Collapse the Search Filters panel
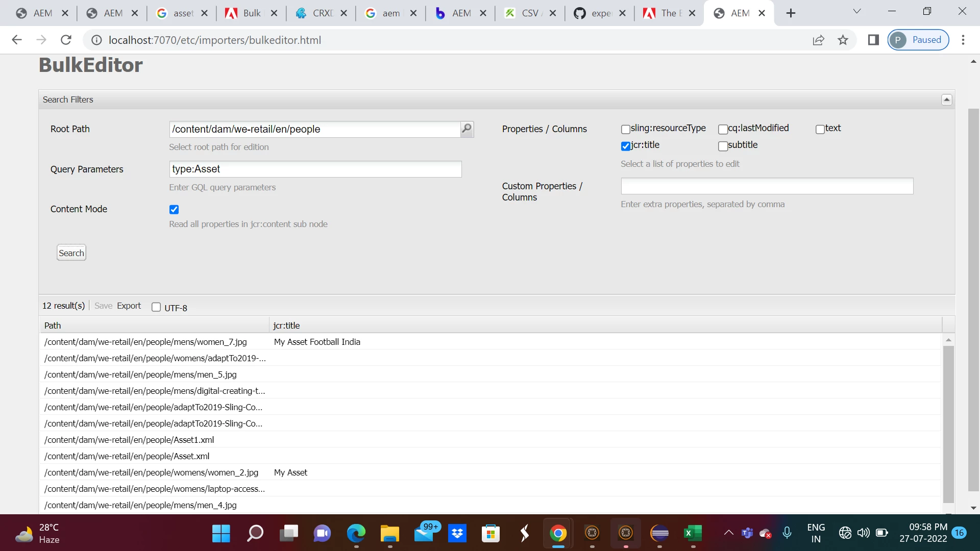This screenshot has width=980, height=551. pyautogui.click(x=946, y=99)
